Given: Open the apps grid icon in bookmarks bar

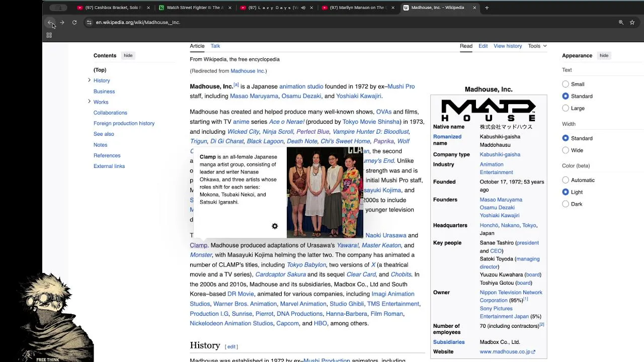Looking at the screenshot, I should [49, 35].
